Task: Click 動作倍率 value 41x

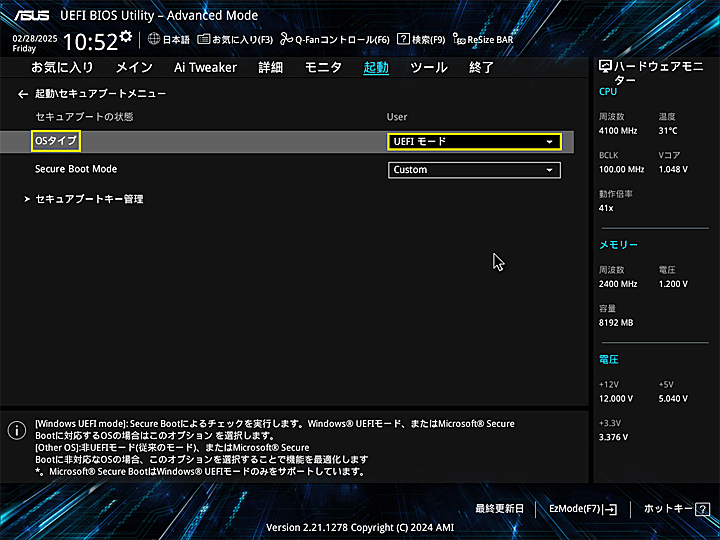Action: pyautogui.click(x=606, y=208)
